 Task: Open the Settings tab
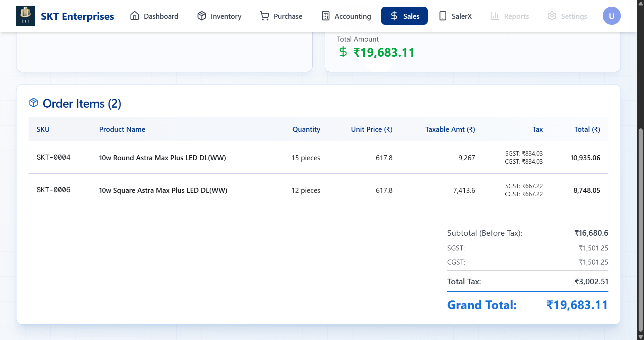(567, 16)
